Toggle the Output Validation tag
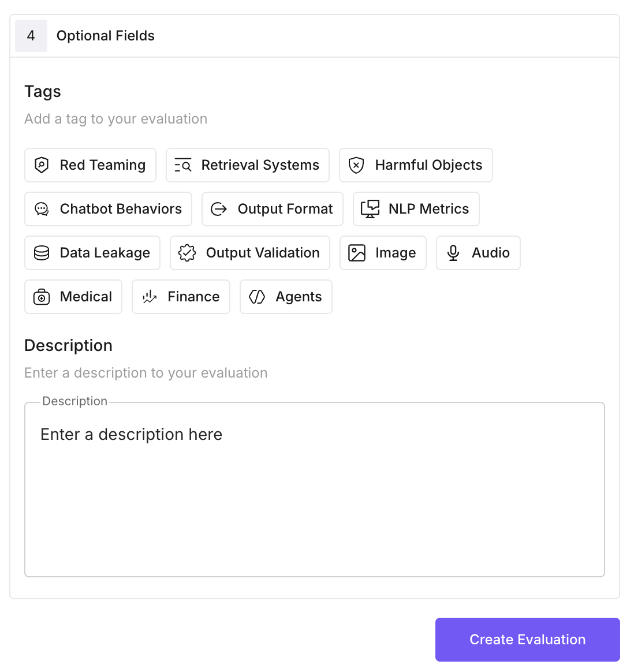The image size is (634, 672). point(249,253)
